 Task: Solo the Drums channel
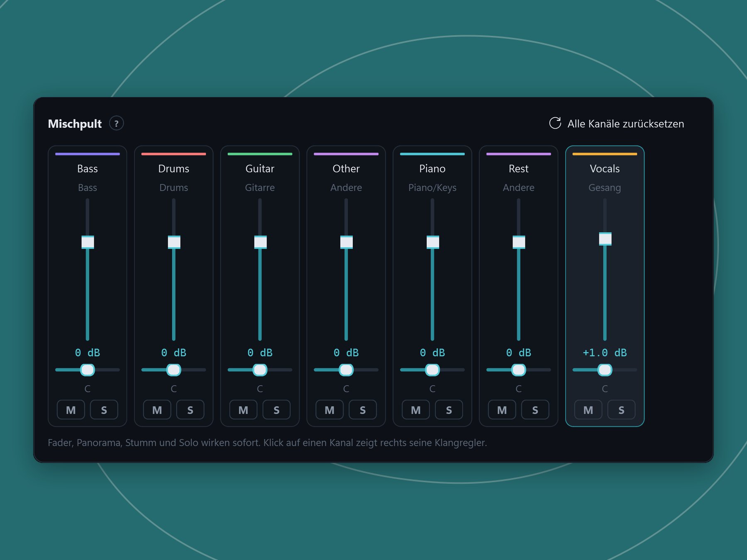click(190, 410)
